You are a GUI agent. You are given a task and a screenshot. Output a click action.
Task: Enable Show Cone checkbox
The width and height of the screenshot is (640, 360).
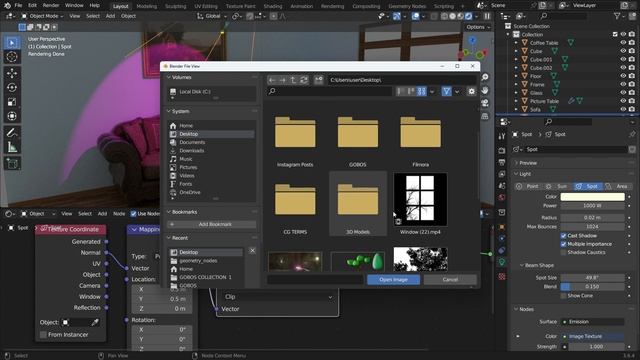point(564,296)
